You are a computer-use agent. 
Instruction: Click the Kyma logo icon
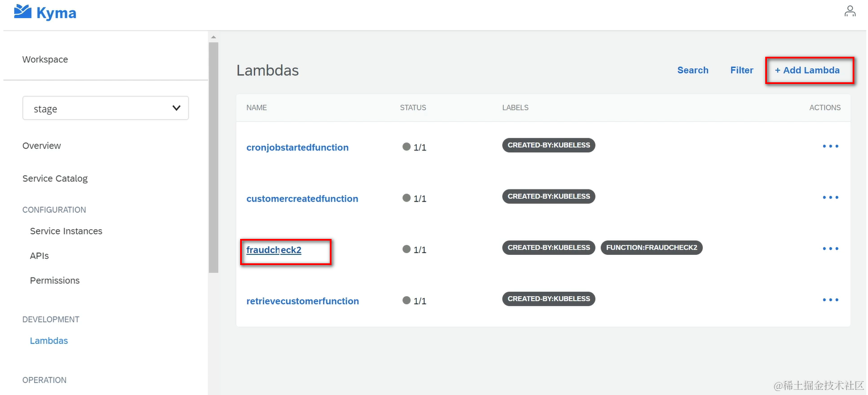[x=23, y=11]
